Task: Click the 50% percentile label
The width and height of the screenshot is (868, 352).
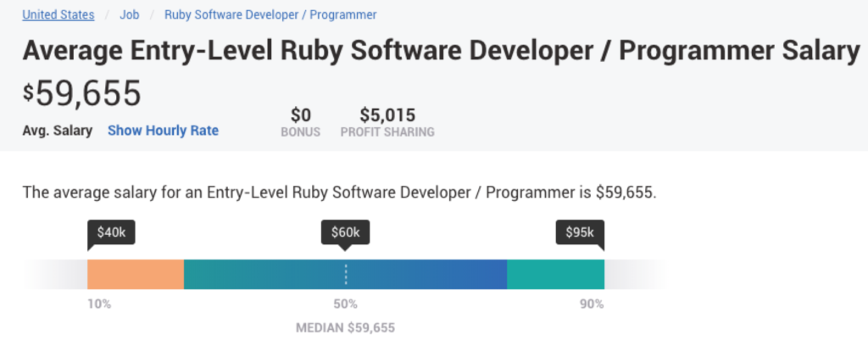Action: pos(345,304)
